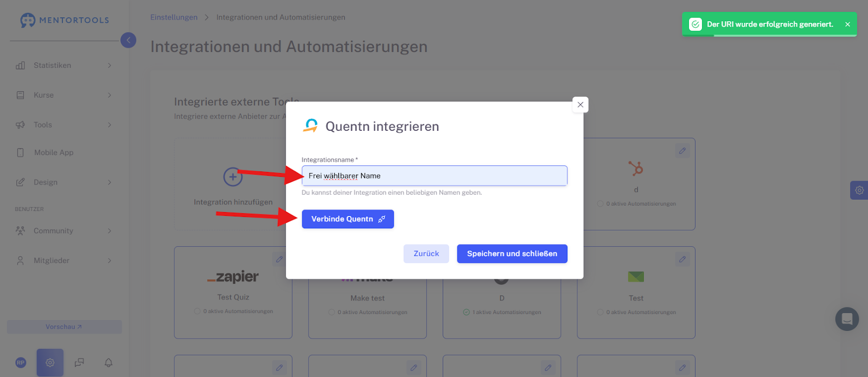Toggle the status circle of the Test card

coord(600,312)
